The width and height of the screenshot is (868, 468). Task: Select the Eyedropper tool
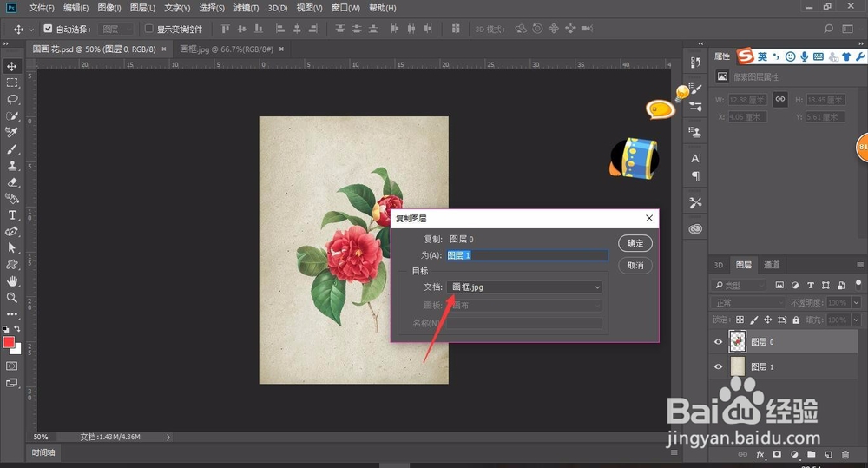(11, 132)
